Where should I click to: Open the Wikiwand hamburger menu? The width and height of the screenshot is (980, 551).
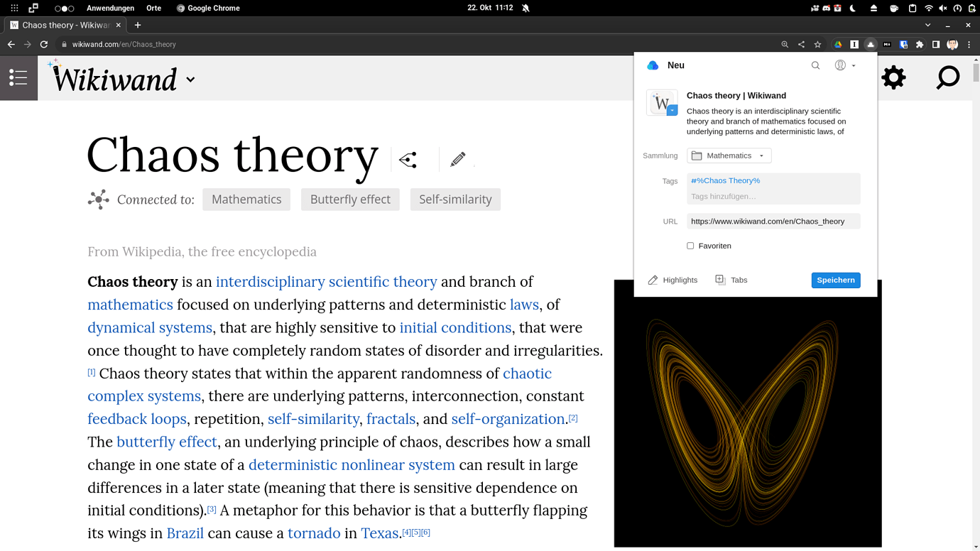tap(18, 77)
